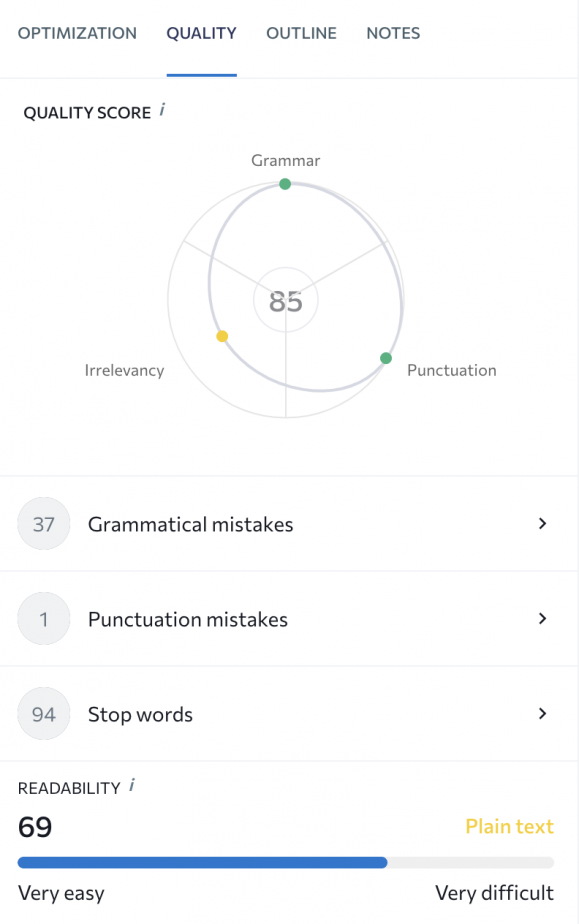Click the green Punctuation dot

384,357
